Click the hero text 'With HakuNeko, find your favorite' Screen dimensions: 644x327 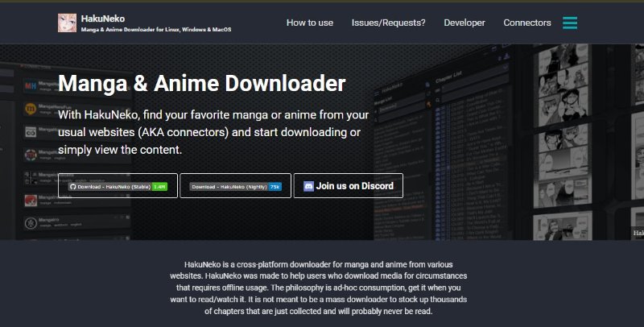[x=213, y=132]
